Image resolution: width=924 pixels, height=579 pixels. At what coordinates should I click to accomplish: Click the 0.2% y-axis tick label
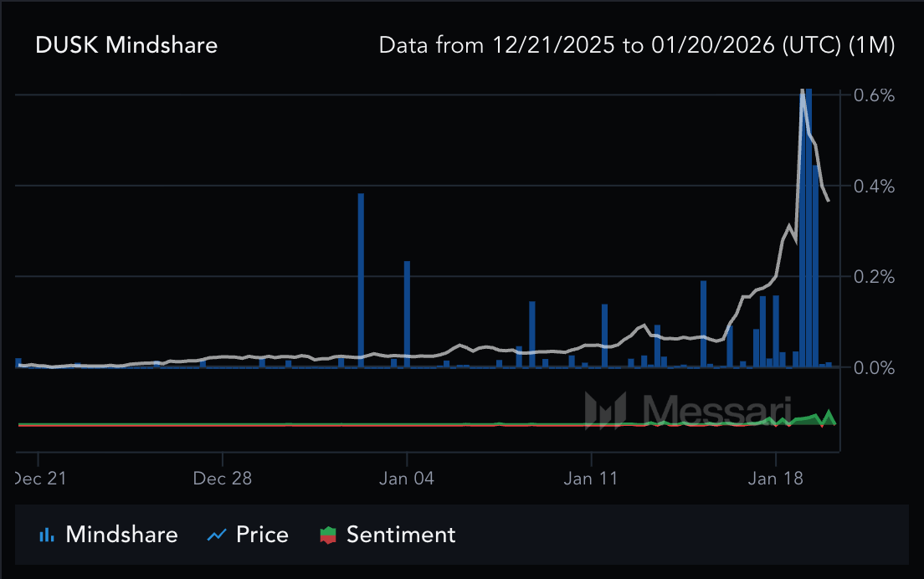tap(874, 277)
